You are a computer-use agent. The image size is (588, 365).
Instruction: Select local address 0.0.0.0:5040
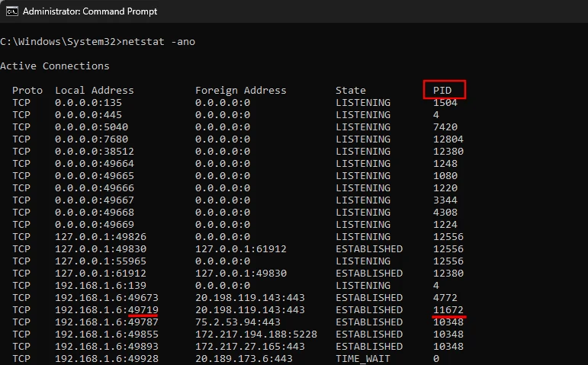pos(92,127)
